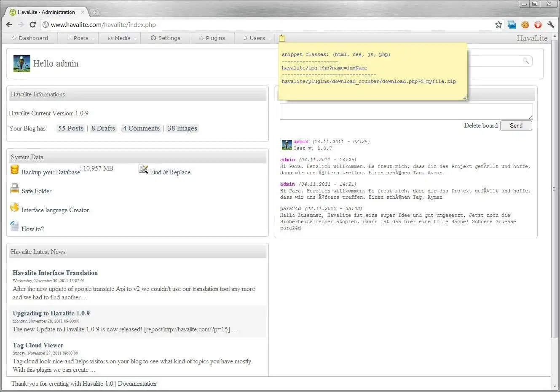Open the Users menu item

[254, 38]
